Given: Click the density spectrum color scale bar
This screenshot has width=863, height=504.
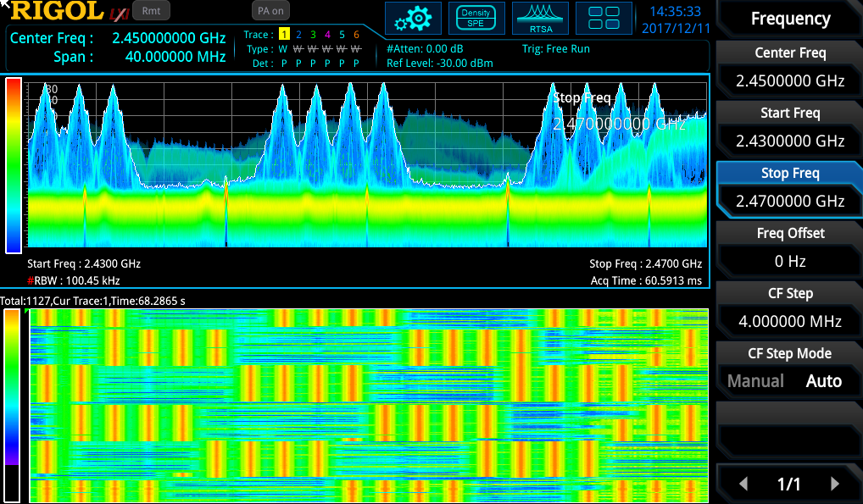Looking at the screenshot, I should 14,165.
